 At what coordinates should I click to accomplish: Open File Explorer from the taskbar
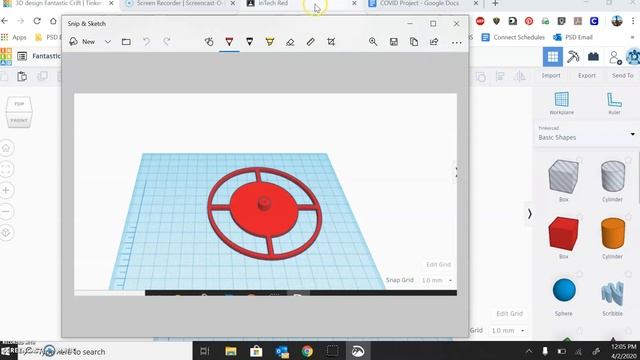231,351
